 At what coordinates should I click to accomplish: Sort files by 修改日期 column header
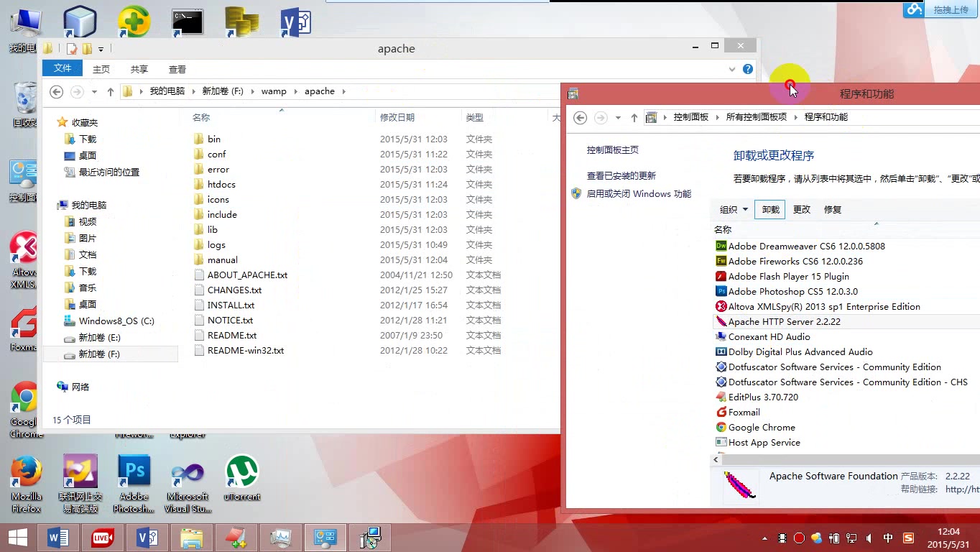397,117
